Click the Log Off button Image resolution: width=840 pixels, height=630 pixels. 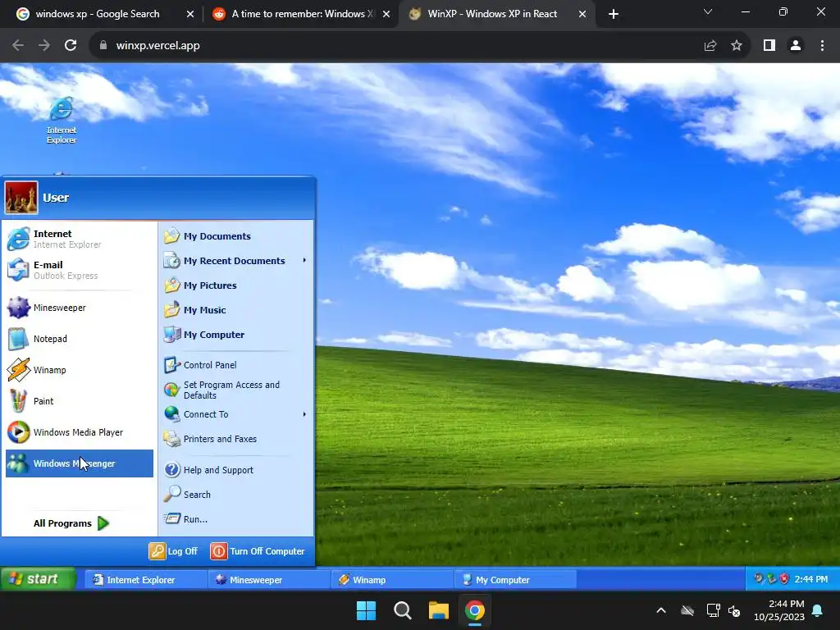174,551
